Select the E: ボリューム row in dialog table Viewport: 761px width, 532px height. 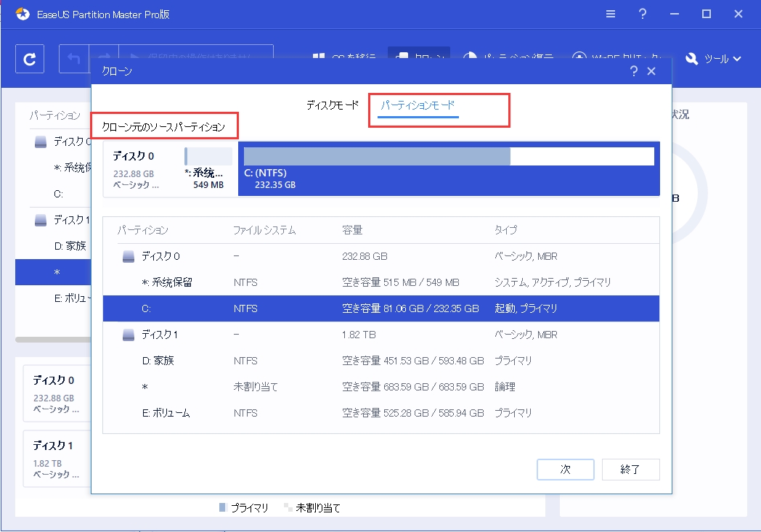[x=381, y=413]
